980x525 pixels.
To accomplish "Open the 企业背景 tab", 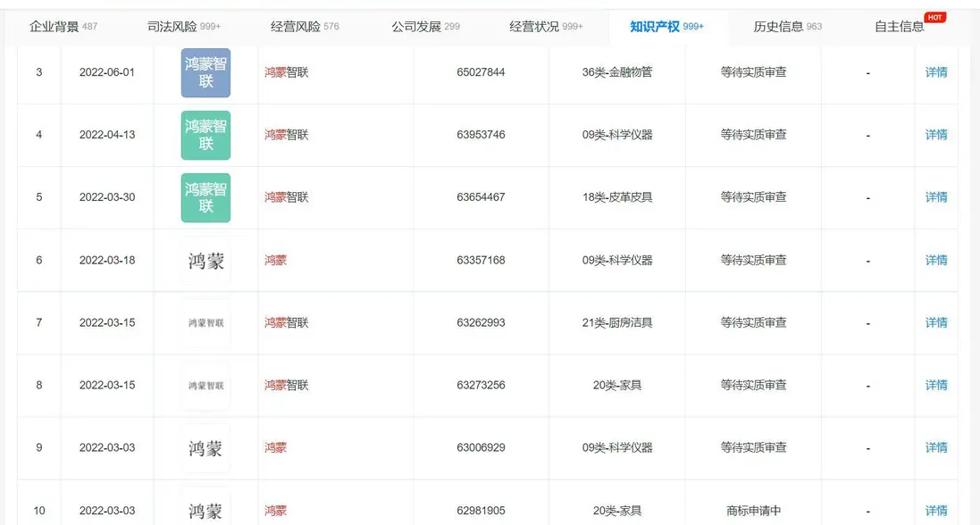I will (63, 26).
